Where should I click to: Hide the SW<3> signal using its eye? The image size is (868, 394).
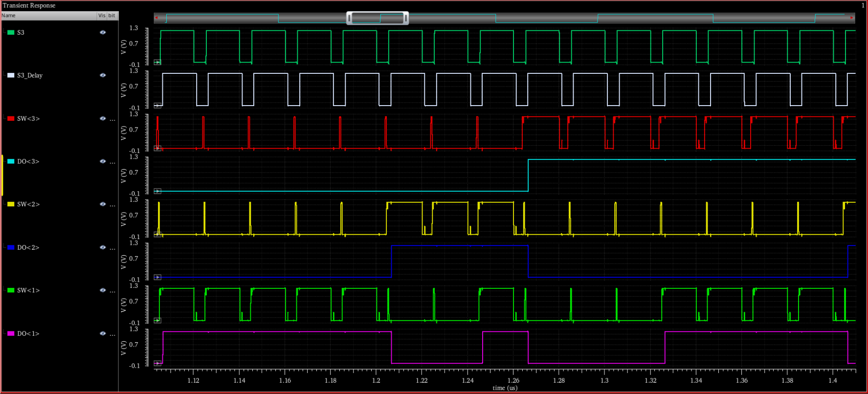103,118
